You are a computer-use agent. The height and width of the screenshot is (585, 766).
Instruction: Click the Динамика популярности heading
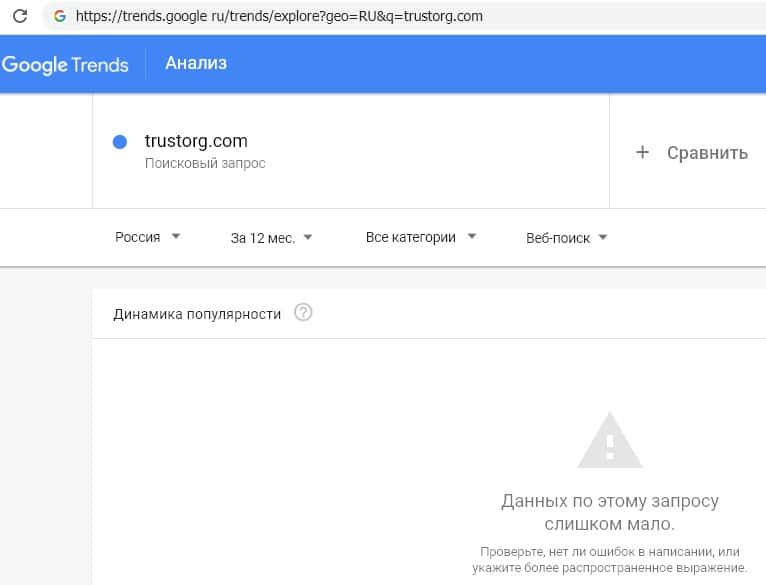pyautogui.click(x=197, y=313)
